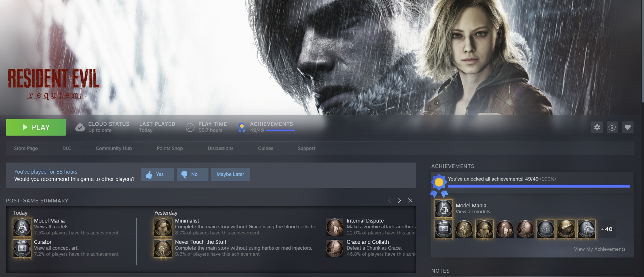This screenshot has width=644, height=277.
Task: Show the +40 remaining achievements
Action: tap(607, 229)
